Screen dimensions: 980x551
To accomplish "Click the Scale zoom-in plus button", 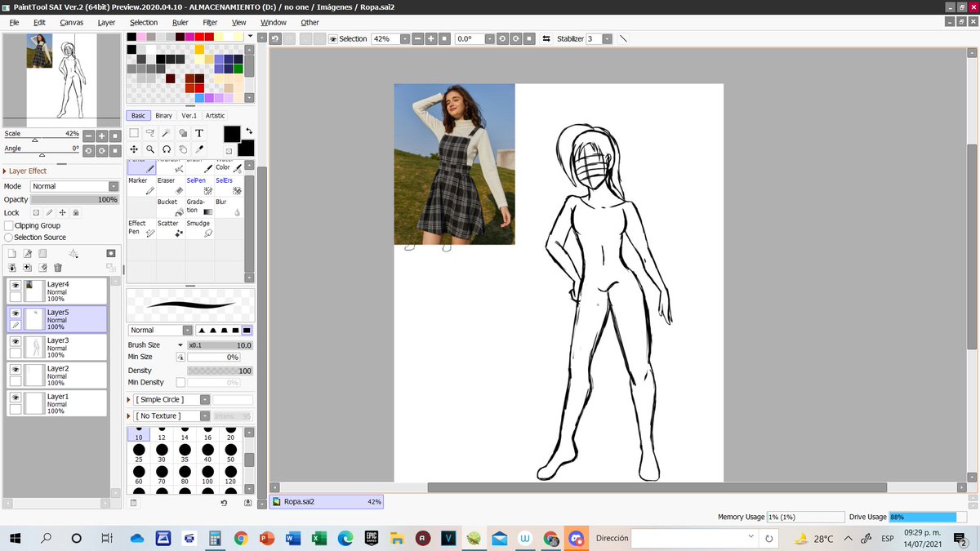I will click(x=101, y=136).
